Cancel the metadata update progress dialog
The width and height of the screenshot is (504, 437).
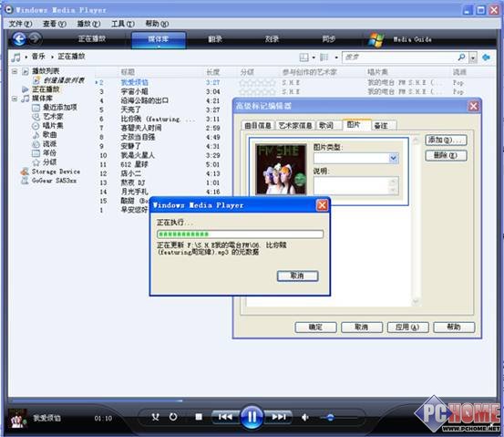click(298, 276)
